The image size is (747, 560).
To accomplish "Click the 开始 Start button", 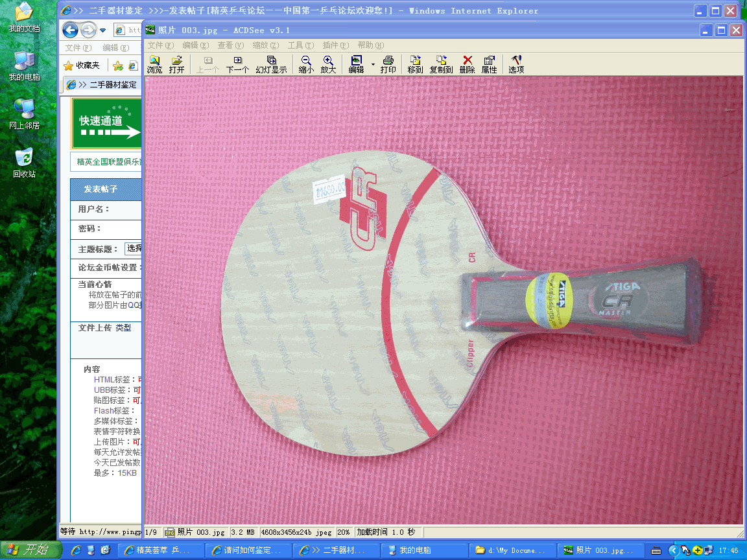I will click(x=31, y=550).
